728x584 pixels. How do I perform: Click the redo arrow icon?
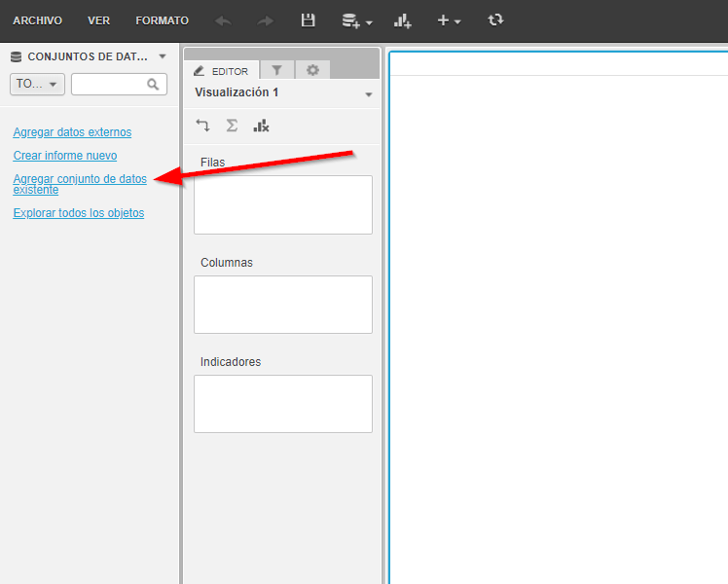click(x=265, y=20)
